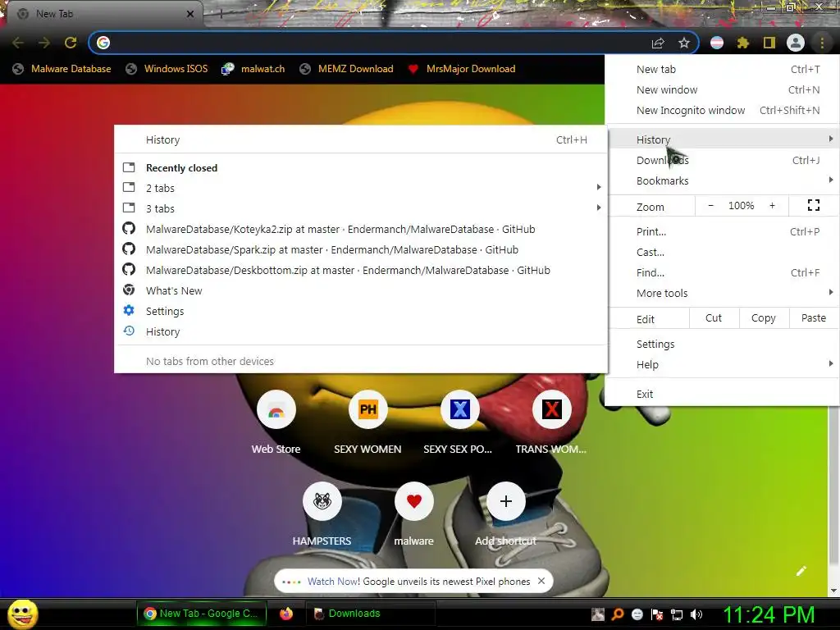
Task: Expand the 3 tabs recently closed entry
Action: 362,208
